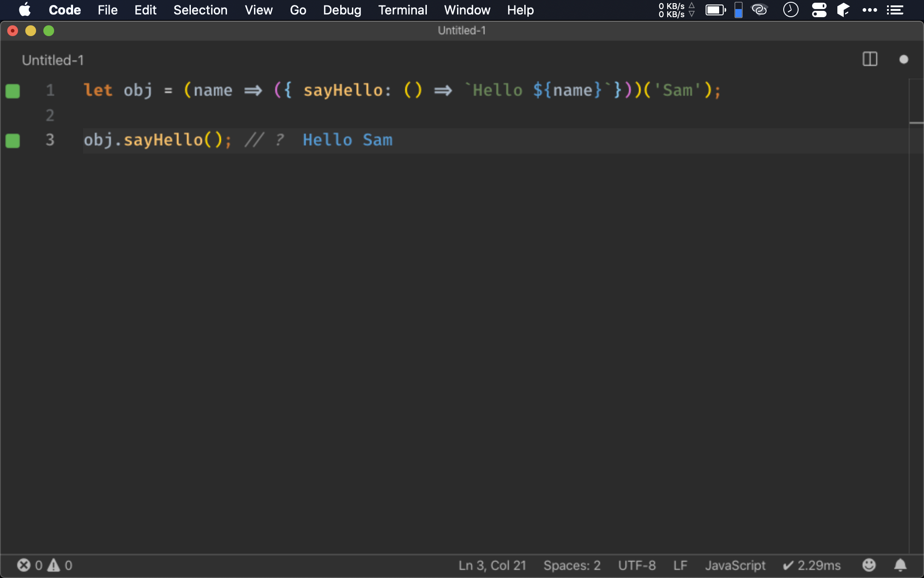This screenshot has height=578, width=924.
Task: Click the battery status icon
Action: click(716, 9)
